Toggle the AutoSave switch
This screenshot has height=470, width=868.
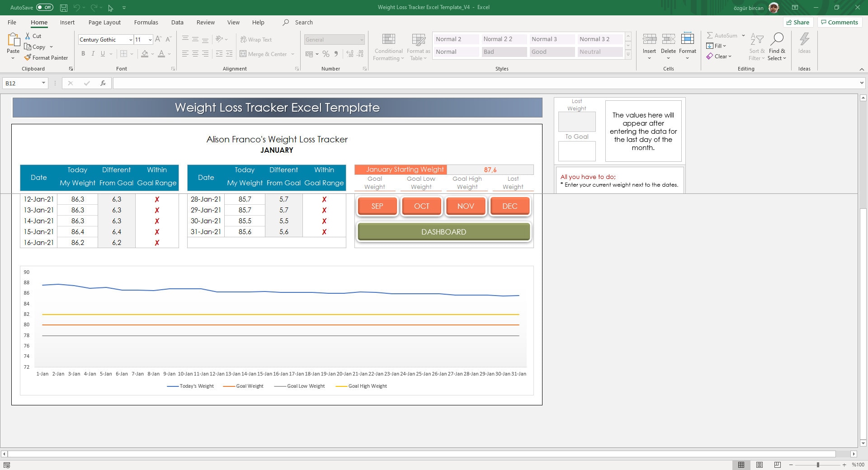click(44, 7)
